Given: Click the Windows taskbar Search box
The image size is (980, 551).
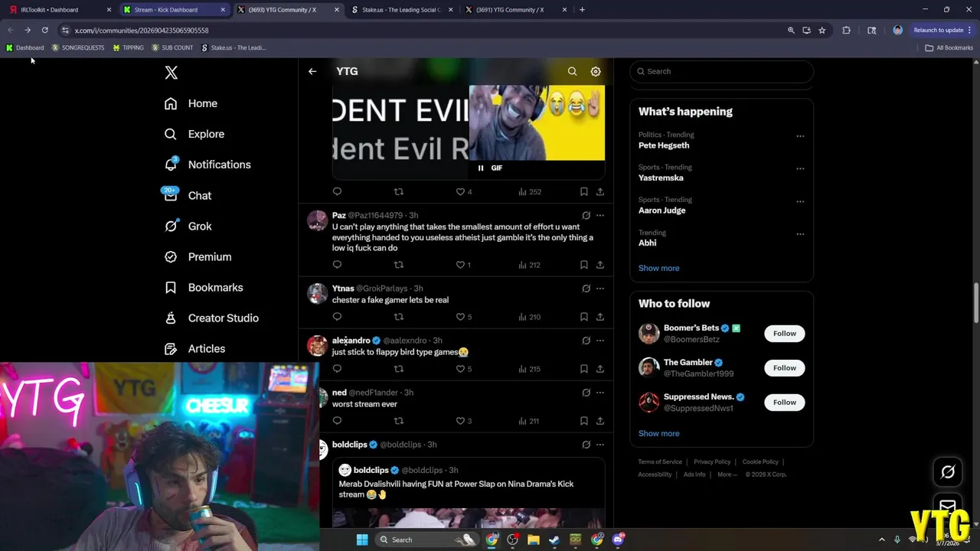Looking at the screenshot, I should pyautogui.click(x=427, y=540).
